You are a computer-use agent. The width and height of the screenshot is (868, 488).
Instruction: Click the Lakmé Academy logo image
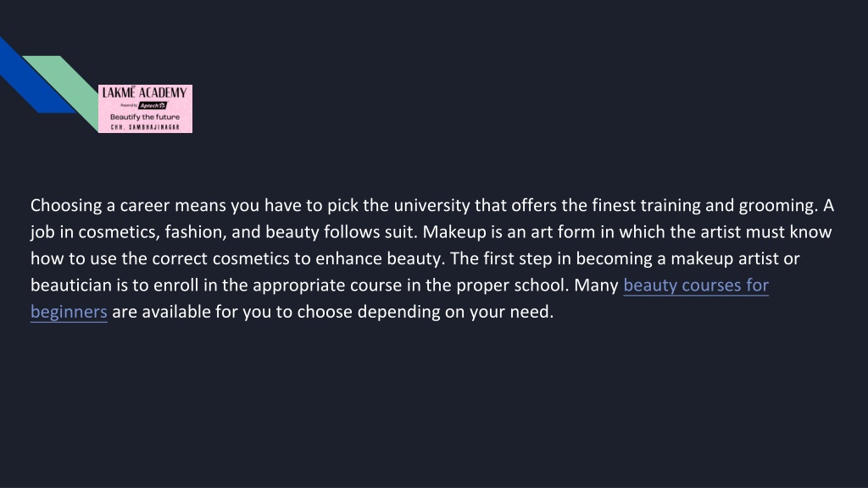coord(145,108)
